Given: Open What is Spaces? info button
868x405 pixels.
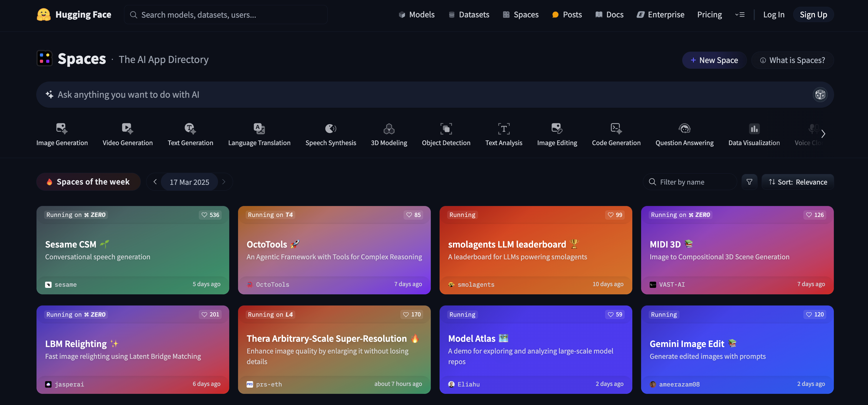Looking at the screenshot, I should pyautogui.click(x=792, y=60).
